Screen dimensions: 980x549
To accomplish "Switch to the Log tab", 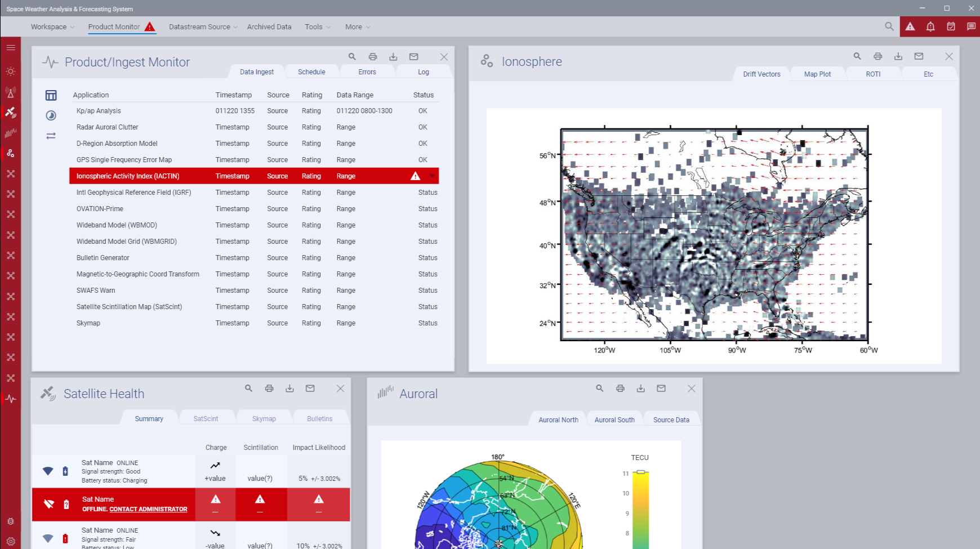I will (x=424, y=72).
